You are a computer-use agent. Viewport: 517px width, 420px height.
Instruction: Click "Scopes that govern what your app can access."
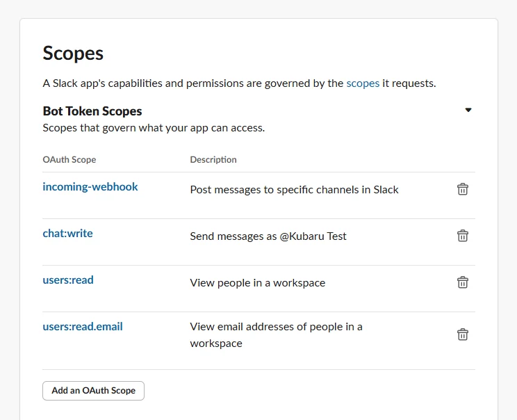(154, 128)
